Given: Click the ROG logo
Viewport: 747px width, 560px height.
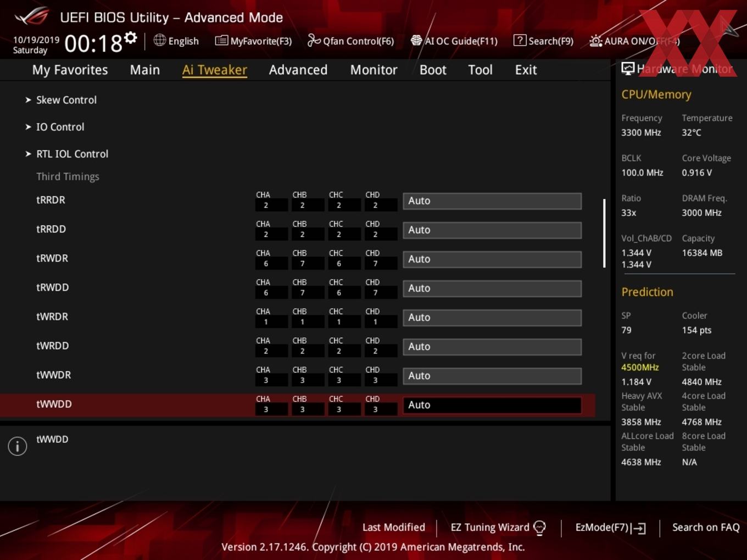Looking at the screenshot, I should 32,16.
